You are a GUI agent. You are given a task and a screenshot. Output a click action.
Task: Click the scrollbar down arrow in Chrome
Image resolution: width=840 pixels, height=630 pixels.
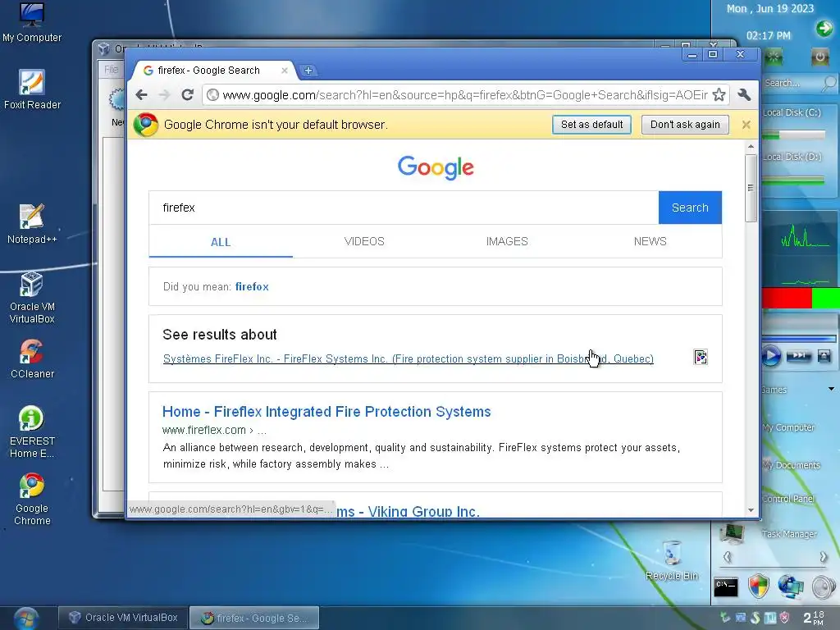coord(751,510)
